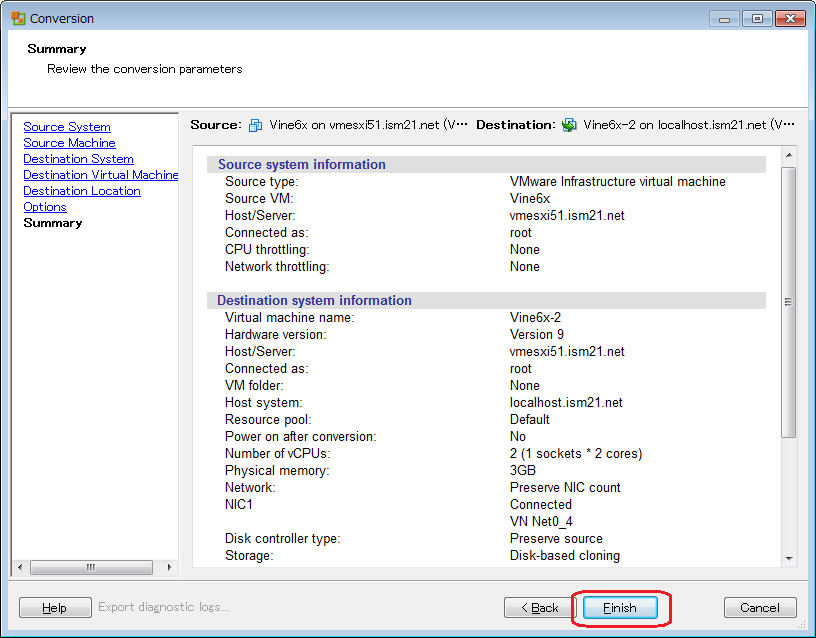The width and height of the screenshot is (816, 638).
Task: Click the Destination virtual machine icon
Action: tap(569, 125)
